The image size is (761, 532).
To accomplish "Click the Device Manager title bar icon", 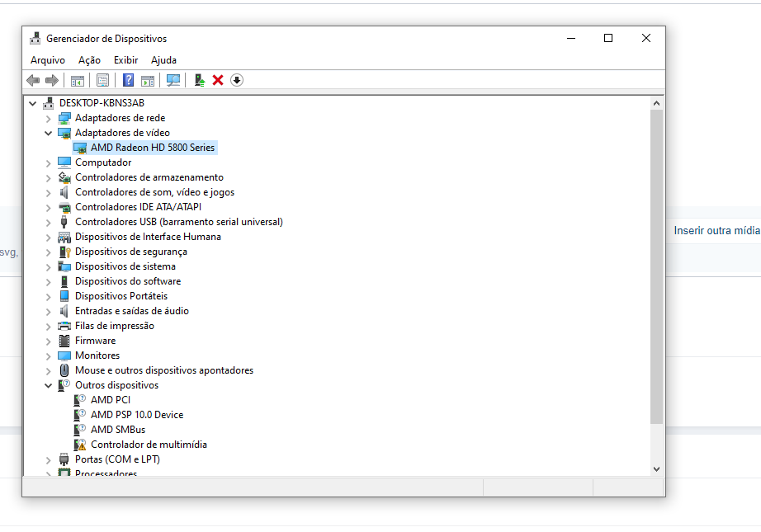I will pos(35,38).
